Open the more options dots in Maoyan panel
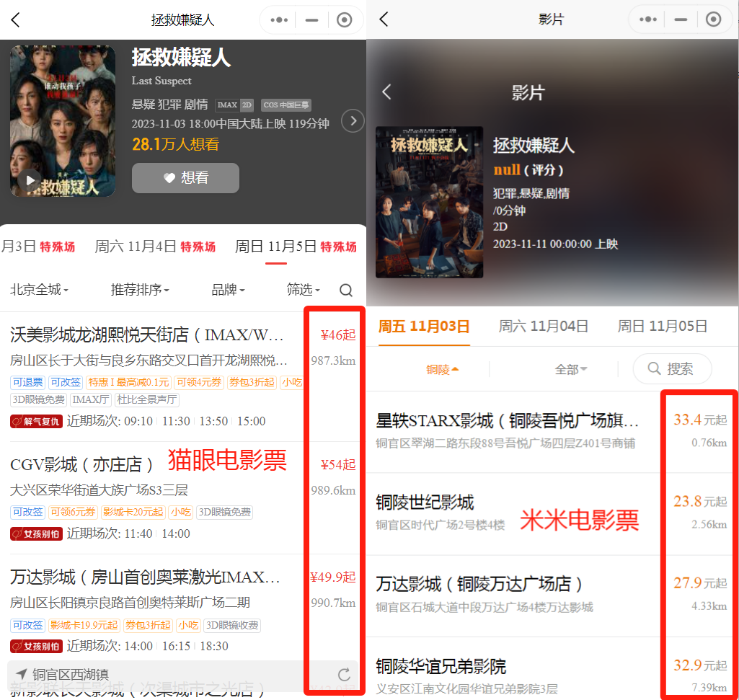The image size is (739, 700). [x=279, y=19]
